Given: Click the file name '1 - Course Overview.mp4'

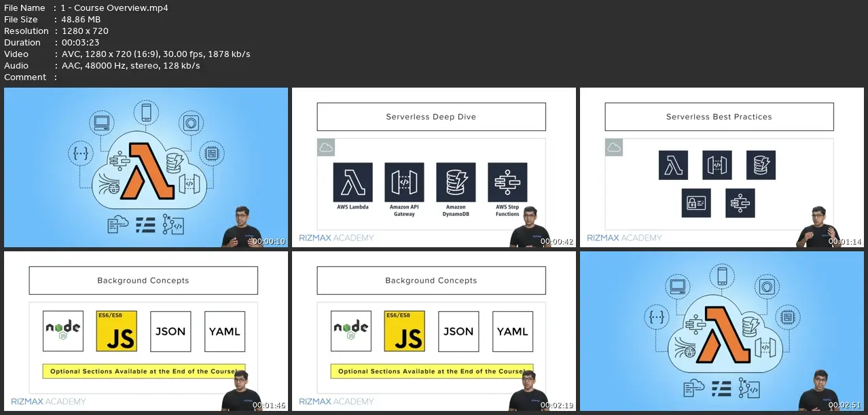Looking at the screenshot, I should click(x=115, y=8).
